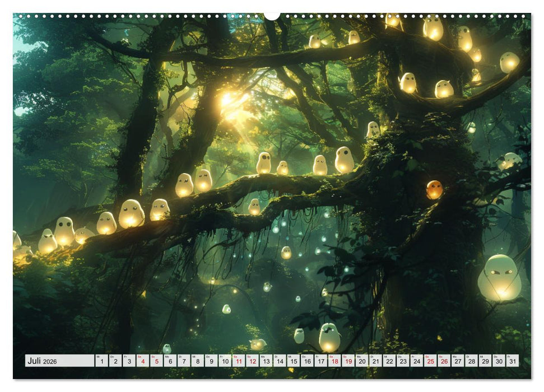Image resolution: width=544 pixels, height=392 pixels.
Task: Click the date 25 weekend cell
Action: [431, 362]
